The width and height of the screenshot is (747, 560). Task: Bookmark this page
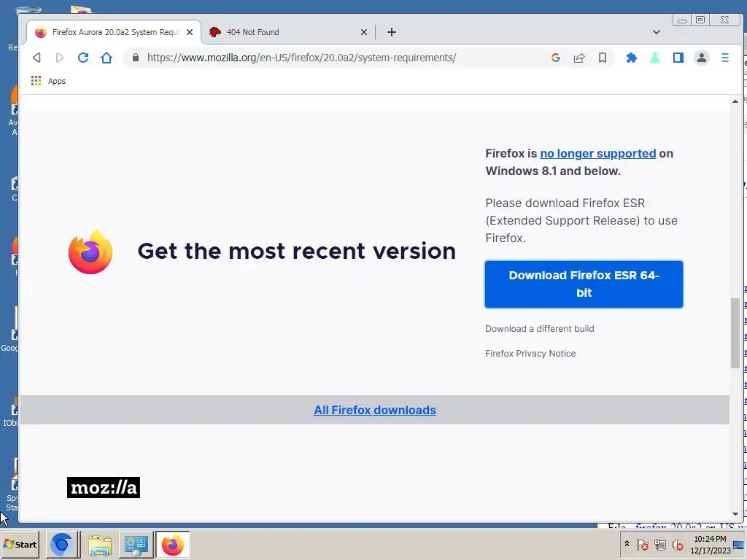pyautogui.click(x=602, y=58)
